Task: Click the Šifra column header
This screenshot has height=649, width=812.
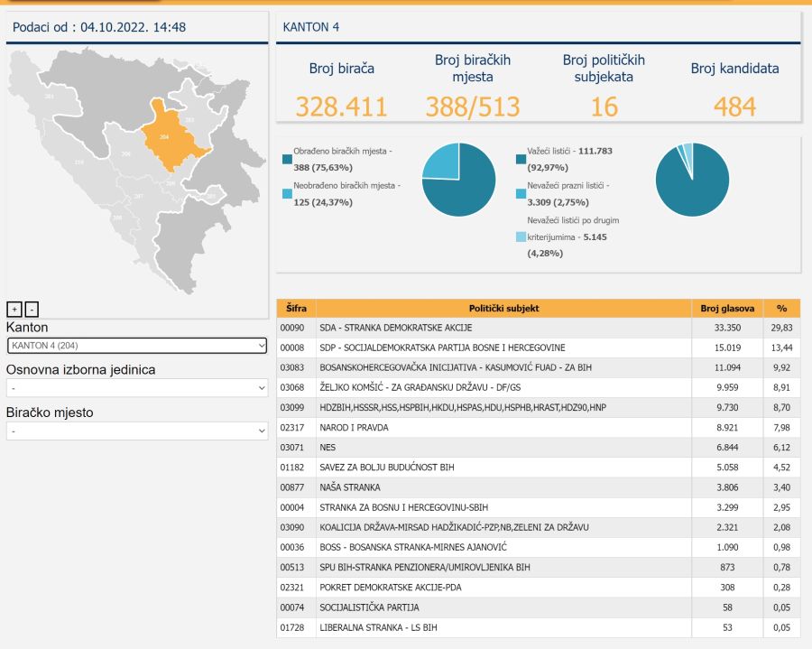Action: pyautogui.click(x=296, y=308)
